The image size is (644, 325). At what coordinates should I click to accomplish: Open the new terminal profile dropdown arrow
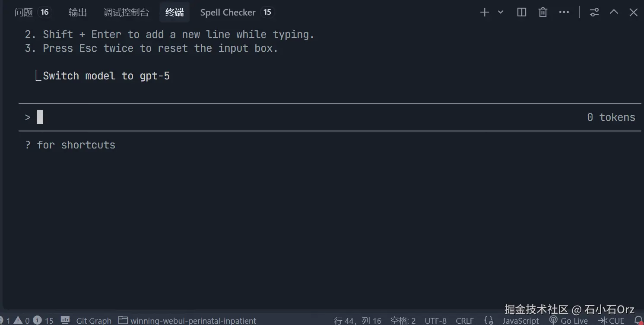501,13
